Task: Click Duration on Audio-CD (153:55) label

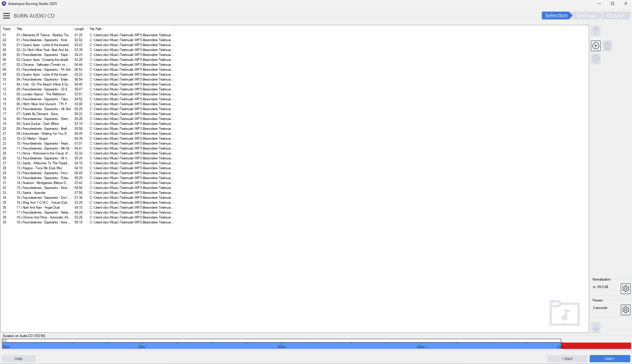Action: click(24, 336)
